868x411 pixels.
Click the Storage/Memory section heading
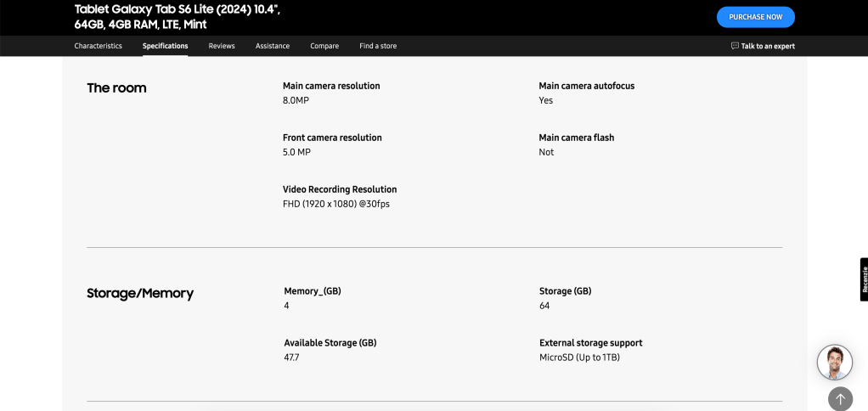pyautogui.click(x=140, y=294)
